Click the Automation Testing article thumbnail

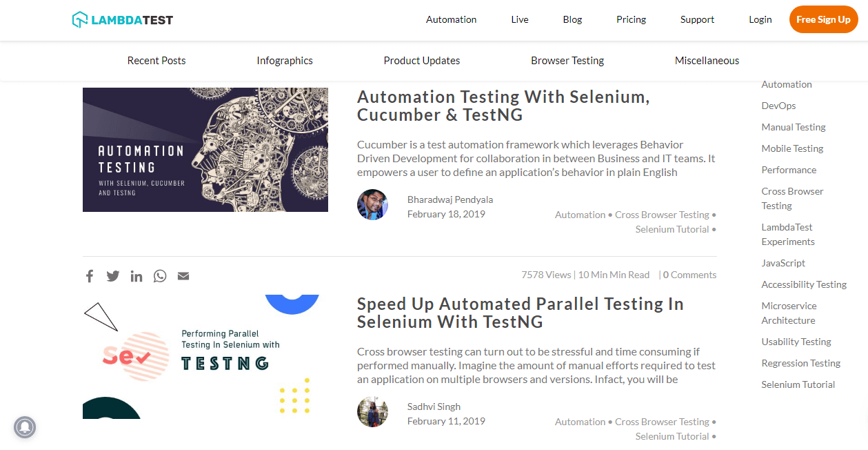coord(205,150)
